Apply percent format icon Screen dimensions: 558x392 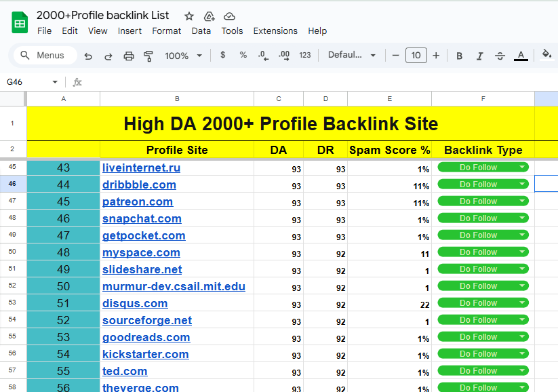pos(243,56)
